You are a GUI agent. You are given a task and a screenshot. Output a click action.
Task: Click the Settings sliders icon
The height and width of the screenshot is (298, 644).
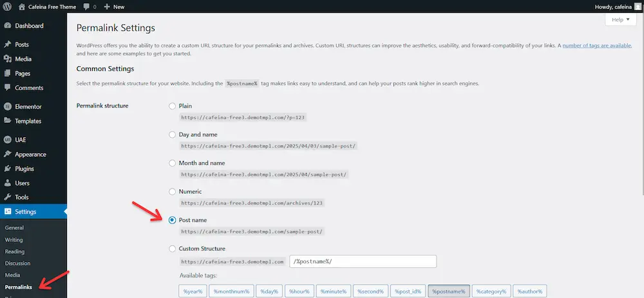tap(7, 212)
